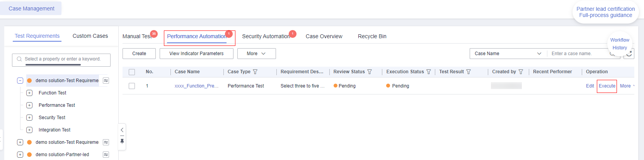This screenshot has width=644, height=160.
Task: Click the Execute link for case 1
Action: click(x=607, y=86)
